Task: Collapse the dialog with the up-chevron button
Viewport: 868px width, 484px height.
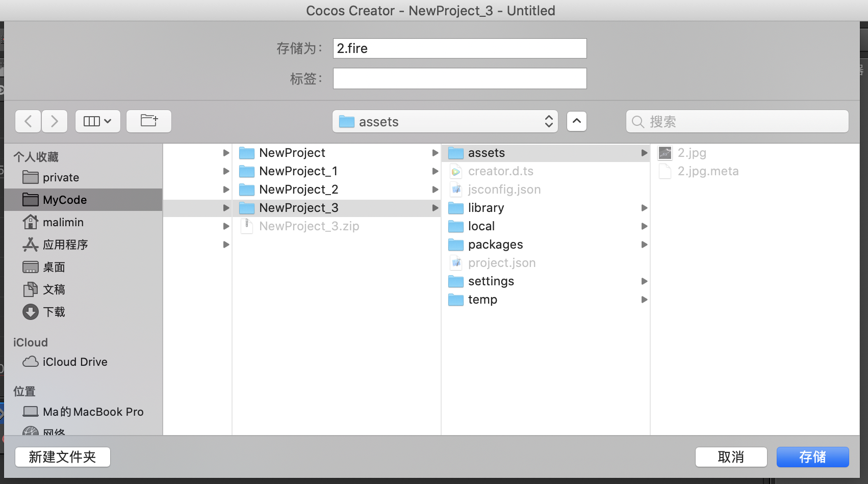Action: pos(577,121)
